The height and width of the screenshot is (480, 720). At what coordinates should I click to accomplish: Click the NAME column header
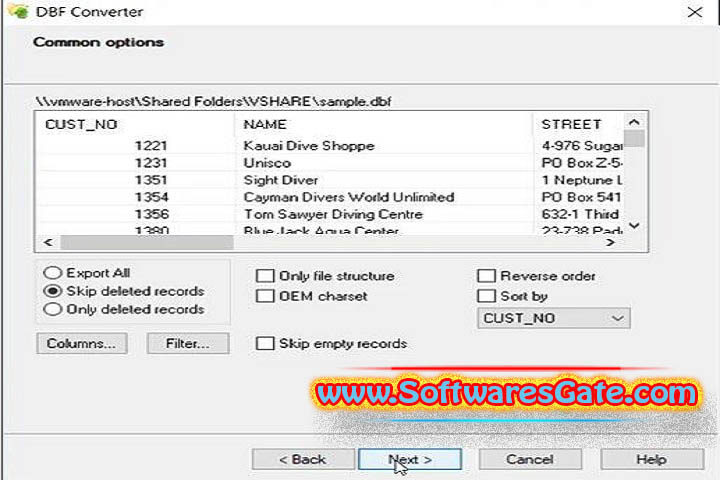click(384, 124)
